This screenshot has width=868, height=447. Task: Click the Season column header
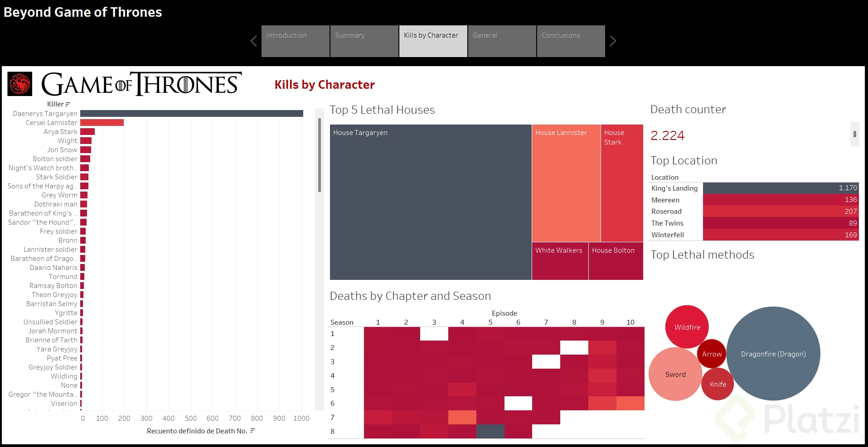pos(342,322)
